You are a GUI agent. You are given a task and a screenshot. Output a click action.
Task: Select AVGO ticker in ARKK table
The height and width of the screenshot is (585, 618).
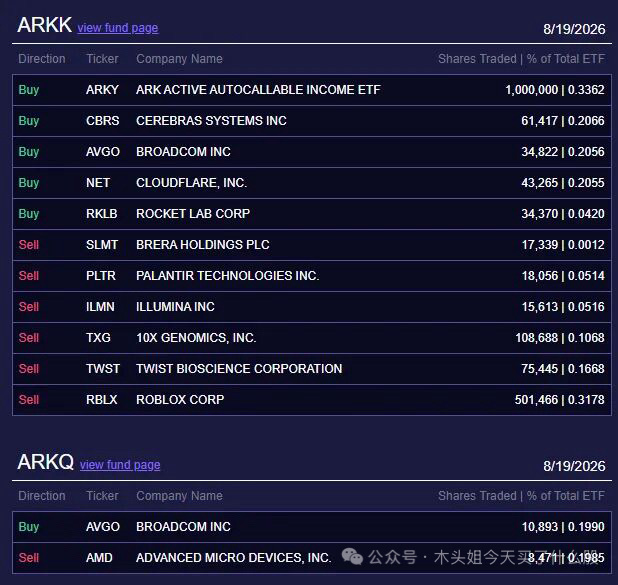[103, 152]
